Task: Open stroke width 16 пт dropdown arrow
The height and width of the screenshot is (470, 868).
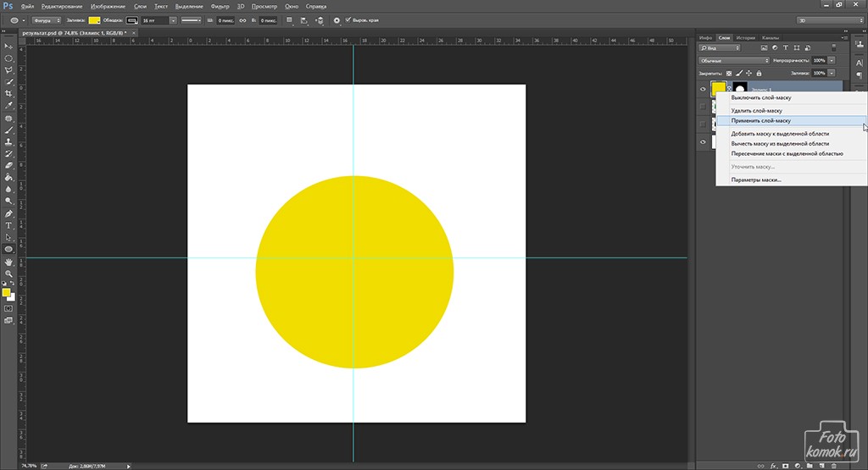Action: (x=173, y=20)
